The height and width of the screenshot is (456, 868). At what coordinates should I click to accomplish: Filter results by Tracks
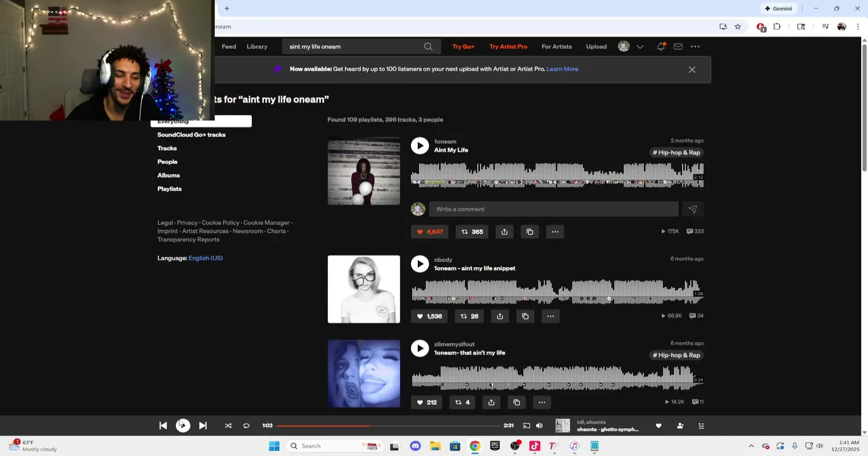coord(167,148)
